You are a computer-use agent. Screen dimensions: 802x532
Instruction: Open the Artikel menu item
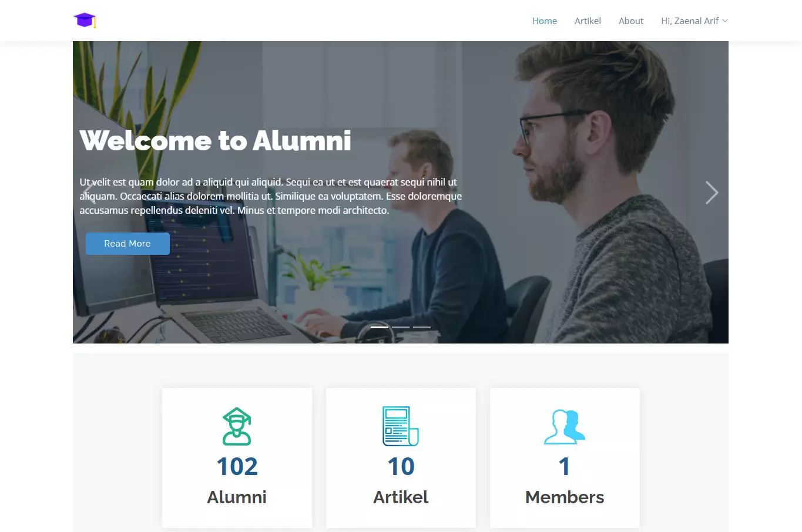point(588,21)
